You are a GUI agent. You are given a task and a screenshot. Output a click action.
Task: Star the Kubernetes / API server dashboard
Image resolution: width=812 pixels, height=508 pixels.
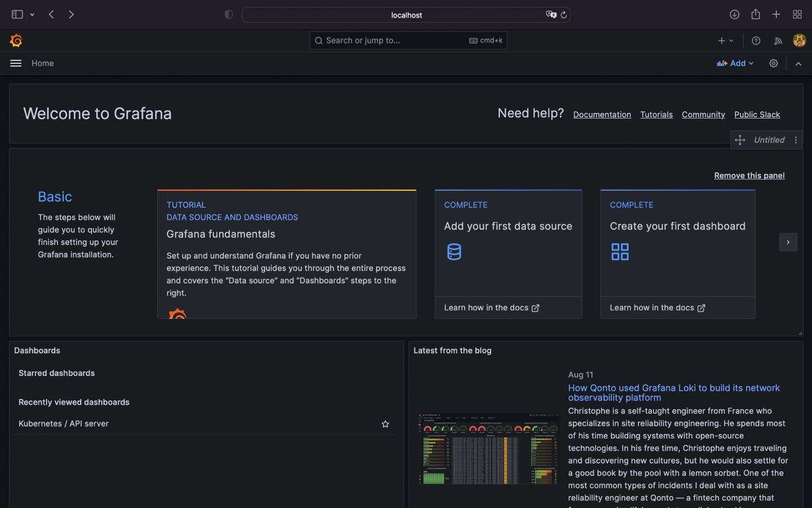tap(385, 424)
